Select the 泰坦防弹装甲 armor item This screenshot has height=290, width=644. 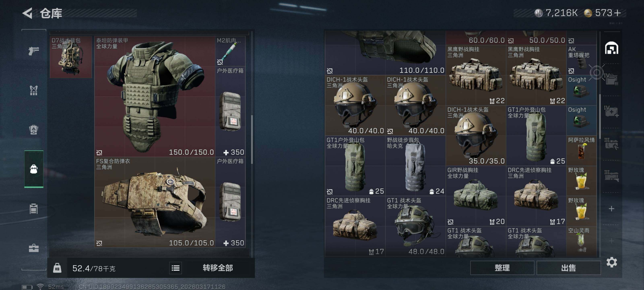coord(155,96)
